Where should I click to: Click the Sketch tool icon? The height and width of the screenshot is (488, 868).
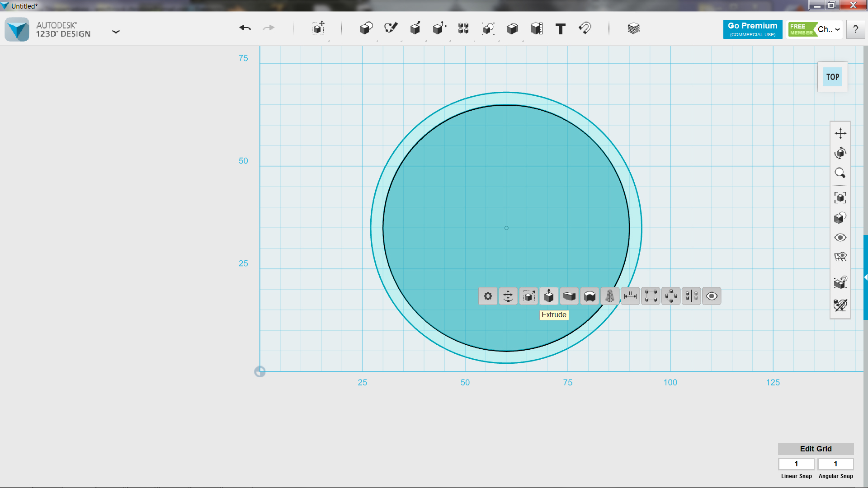(x=391, y=28)
